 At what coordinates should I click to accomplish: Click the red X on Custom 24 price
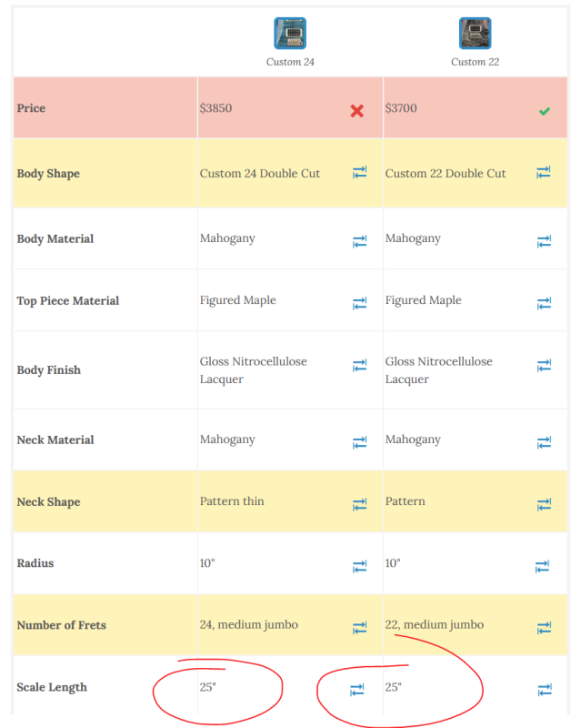pyautogui.click(x=357, y=111)
